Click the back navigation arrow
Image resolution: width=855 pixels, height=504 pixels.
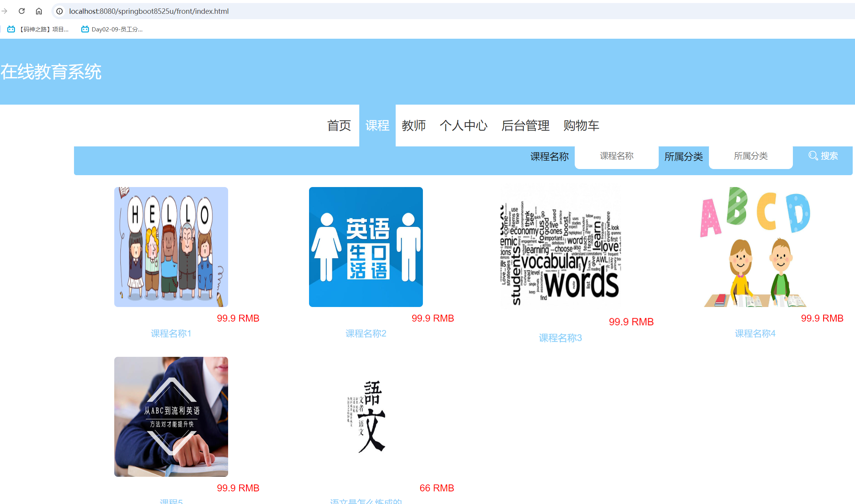point(5,11)
